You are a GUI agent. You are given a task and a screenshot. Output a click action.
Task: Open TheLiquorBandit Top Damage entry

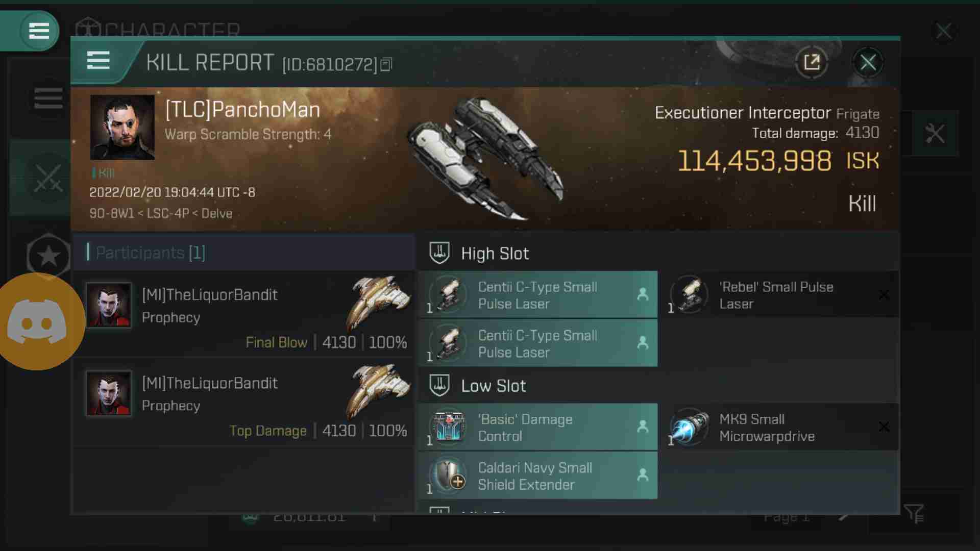click(244, 402)
